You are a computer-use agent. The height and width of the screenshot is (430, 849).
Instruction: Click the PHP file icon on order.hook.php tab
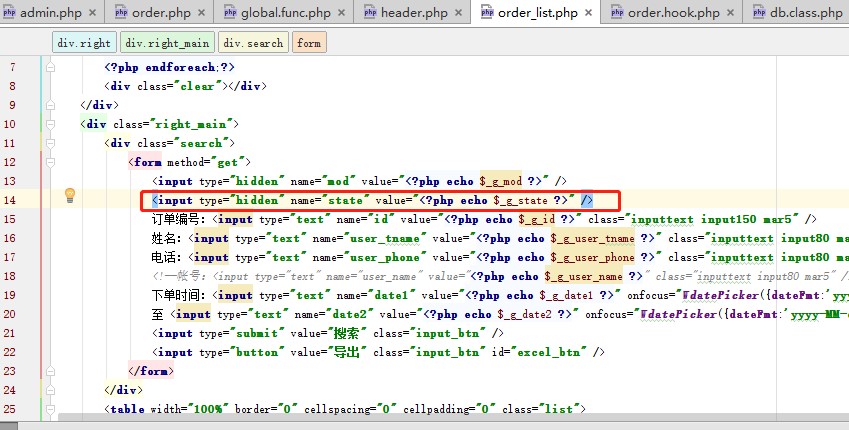point(617,12)
